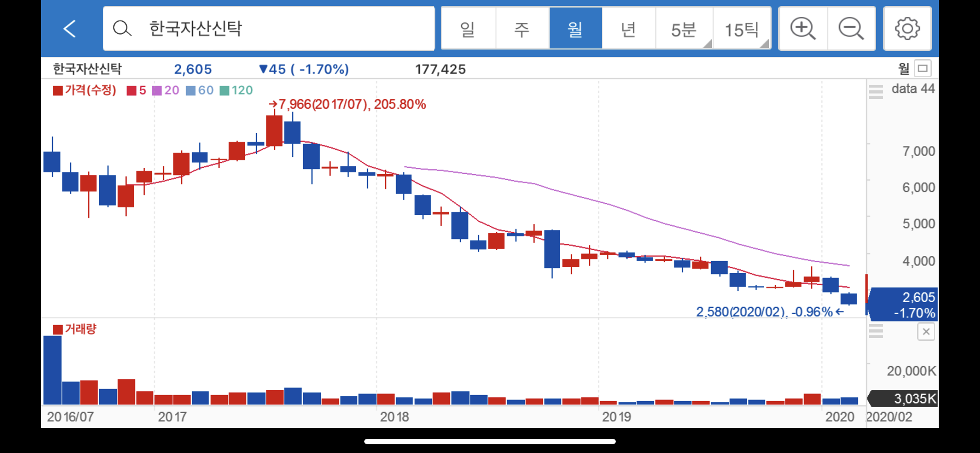Tap the 20,000K volume axis label
Image resolution: width=980 pixels, height=453 pixels.
click(911, 371)
